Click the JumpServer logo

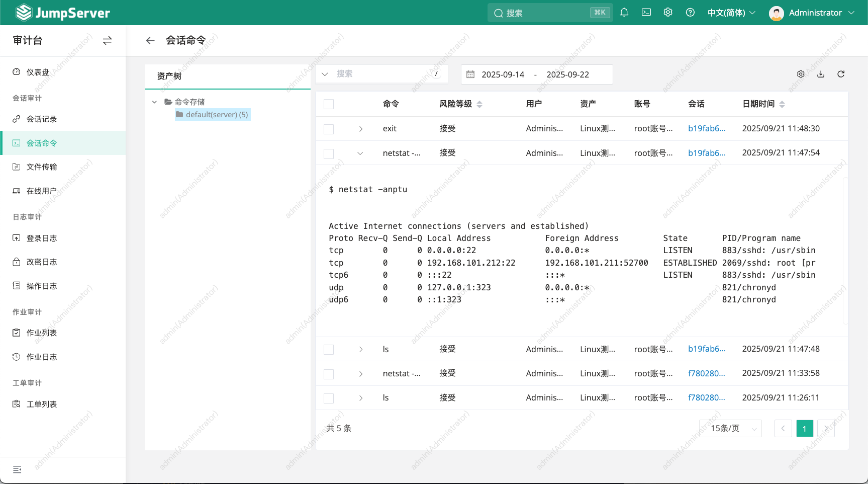(x=62, y=12)
